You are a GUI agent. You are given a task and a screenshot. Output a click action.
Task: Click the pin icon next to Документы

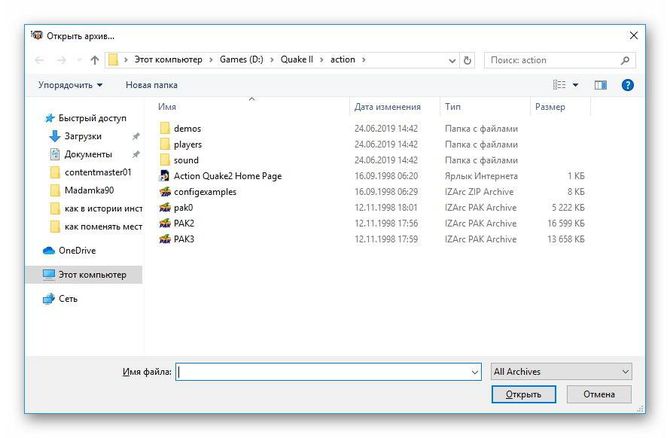click(x=136, y=154)
